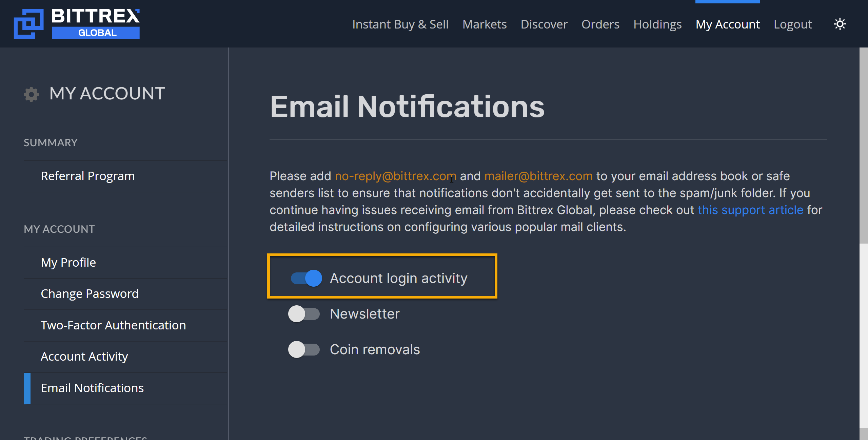Go to the Markets tab
The width and height of the screenshot is (868, 440).
[x=485, y=24]
